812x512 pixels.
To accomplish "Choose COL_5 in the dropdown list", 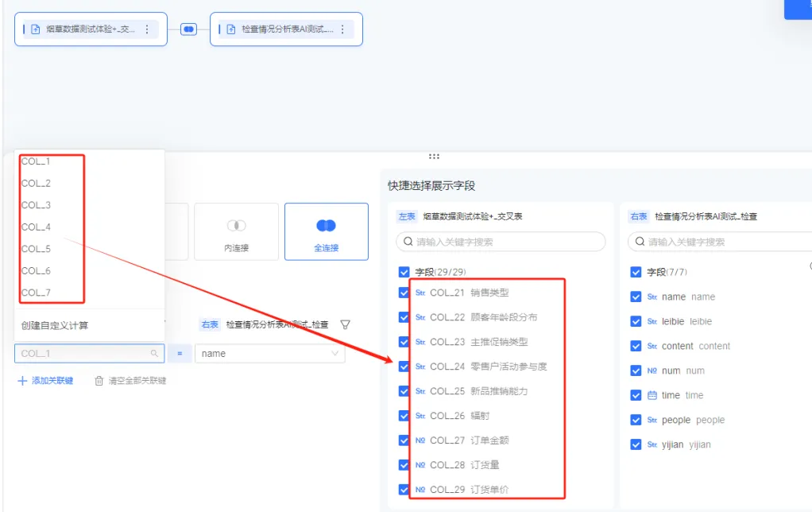I will (x=36, y=249).
